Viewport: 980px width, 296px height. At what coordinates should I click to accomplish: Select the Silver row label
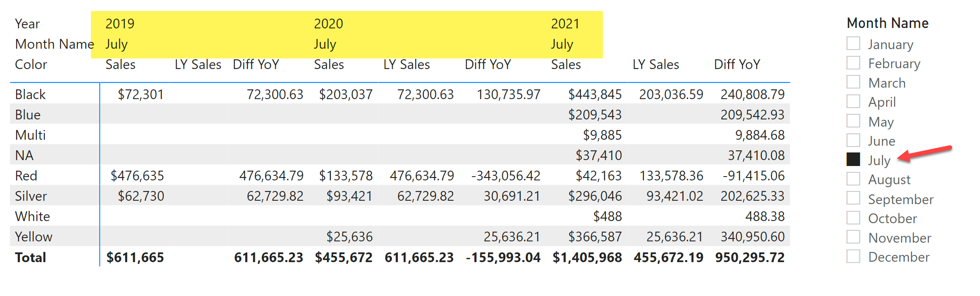click(x=31, y=196)
